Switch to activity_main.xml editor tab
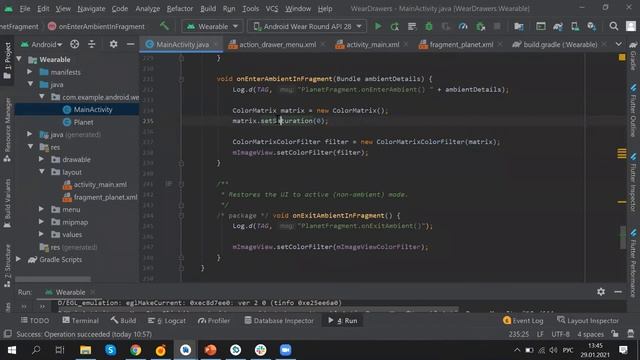640x360 pixels. click(x=372, y=44)
